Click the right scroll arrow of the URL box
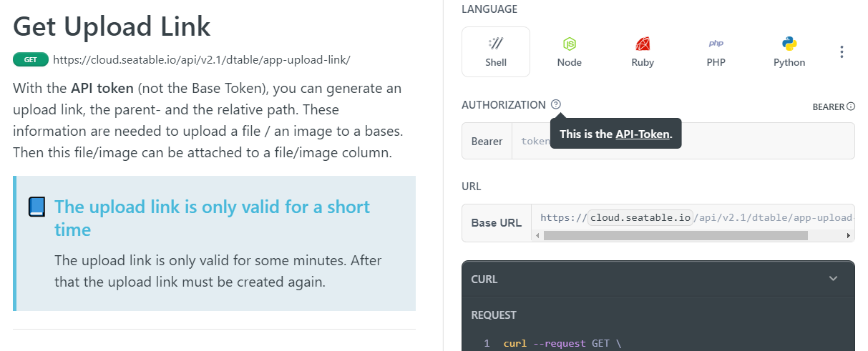This screenshot has width=868, height=351. [849, 235]
